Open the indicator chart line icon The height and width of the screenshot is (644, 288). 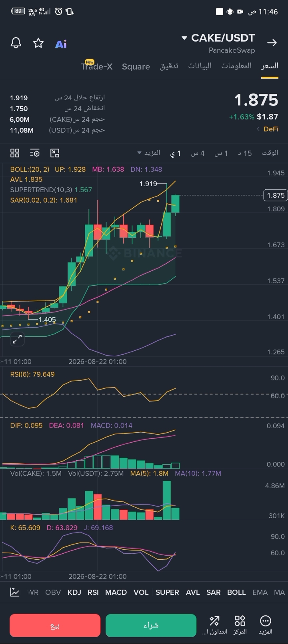coord(15,592)
